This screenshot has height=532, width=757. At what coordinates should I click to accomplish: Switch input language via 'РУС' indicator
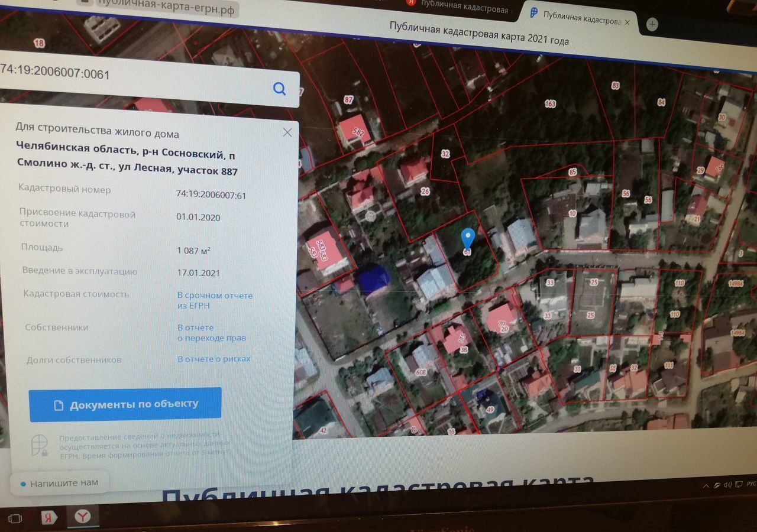(x=752, y=484)
